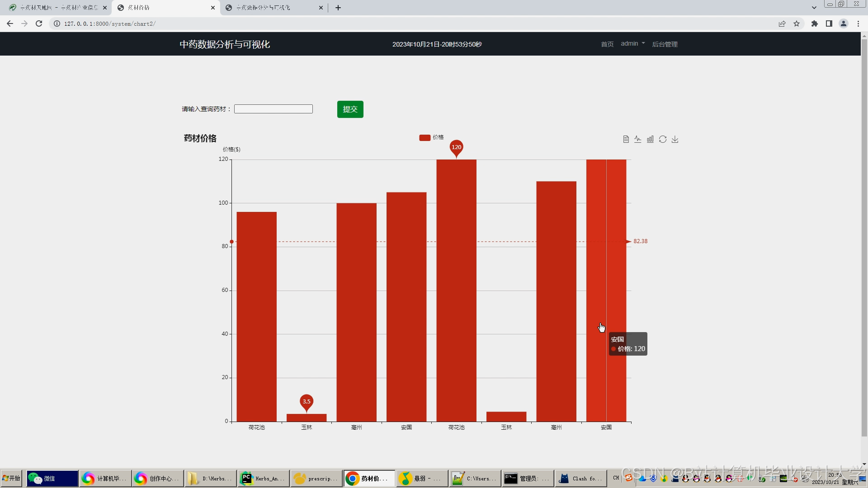Bookmark this page star icon
The width and height of the screenshot is (868, 488).
(x=797, y=23)
